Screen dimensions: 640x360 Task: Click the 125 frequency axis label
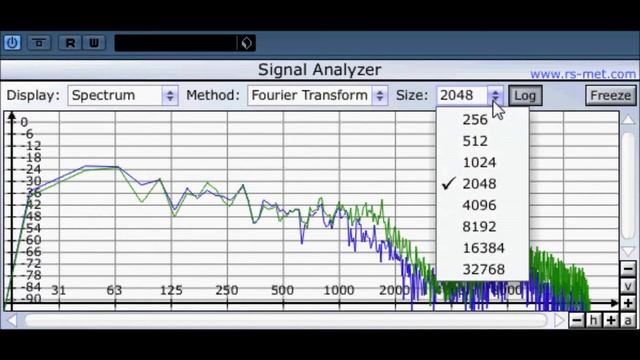171,290
